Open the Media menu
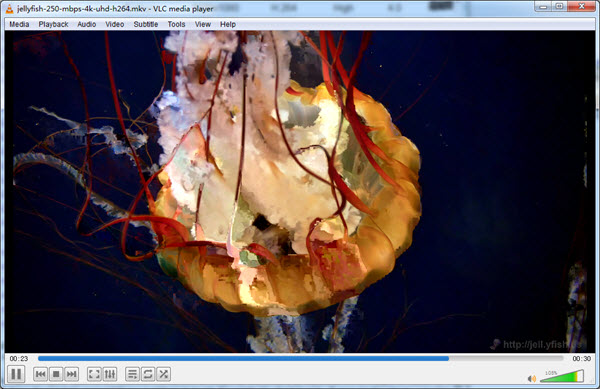 pos(19,24)
